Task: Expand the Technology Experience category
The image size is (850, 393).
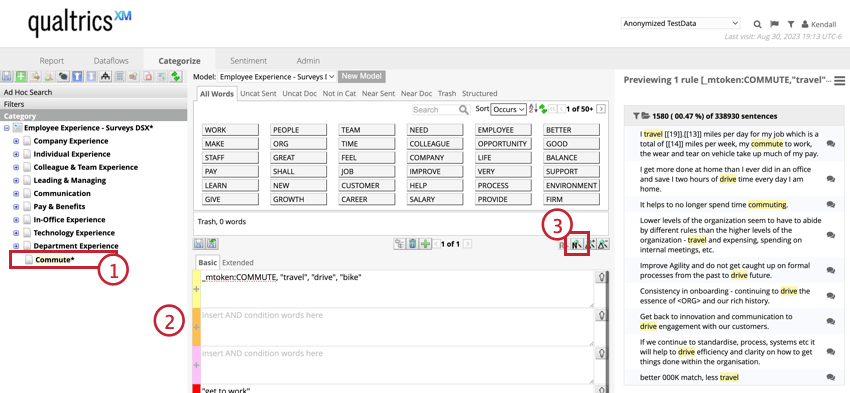Action: point(16,233)
